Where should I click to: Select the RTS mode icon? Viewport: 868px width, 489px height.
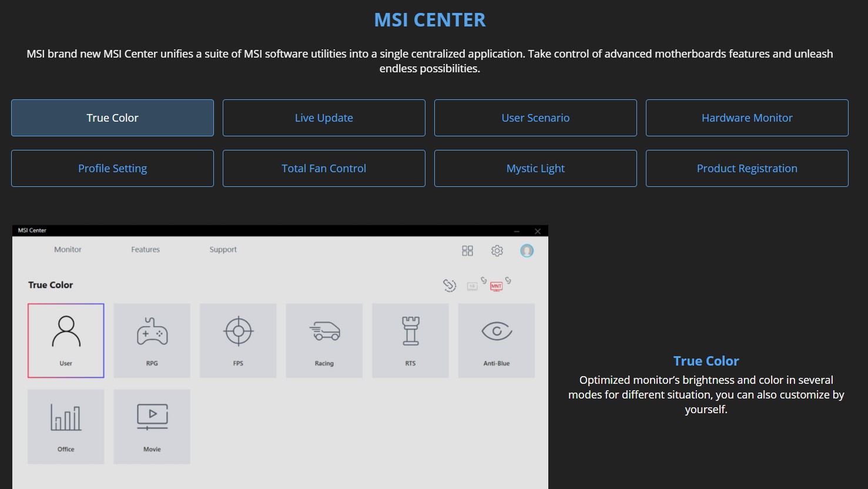pos(410,340)
